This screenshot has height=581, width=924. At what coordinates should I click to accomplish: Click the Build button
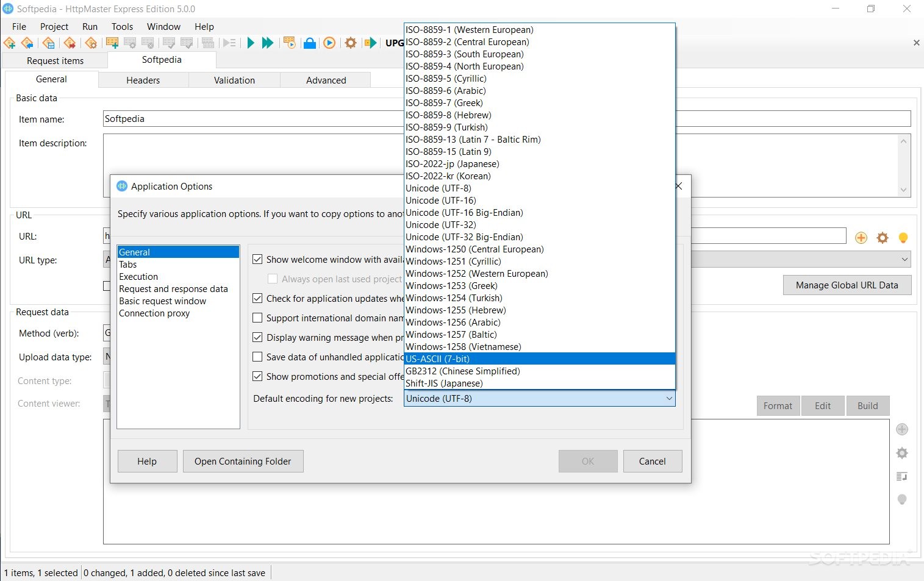[x=867, y=405]
